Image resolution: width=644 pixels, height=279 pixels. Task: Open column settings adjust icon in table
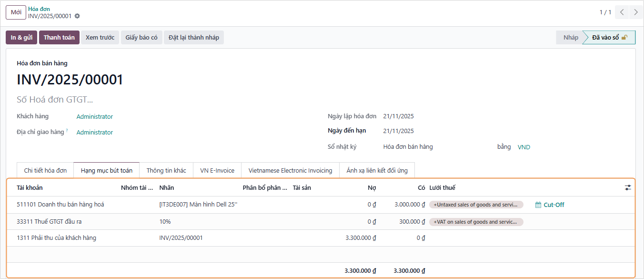coord(628,188)
